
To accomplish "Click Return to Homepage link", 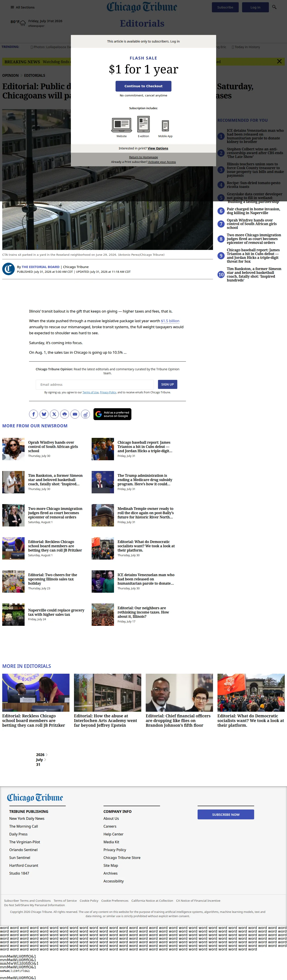I will pos(143,157).
